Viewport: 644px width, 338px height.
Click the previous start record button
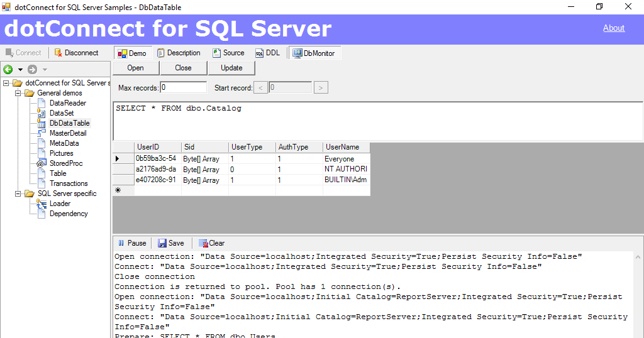click(x=260, y=88)
